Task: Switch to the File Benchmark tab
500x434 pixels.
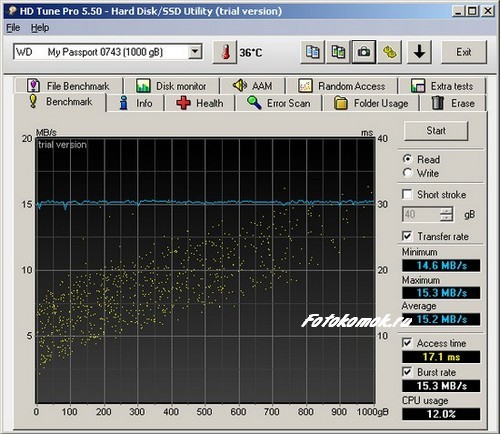Action: (69, 86)
